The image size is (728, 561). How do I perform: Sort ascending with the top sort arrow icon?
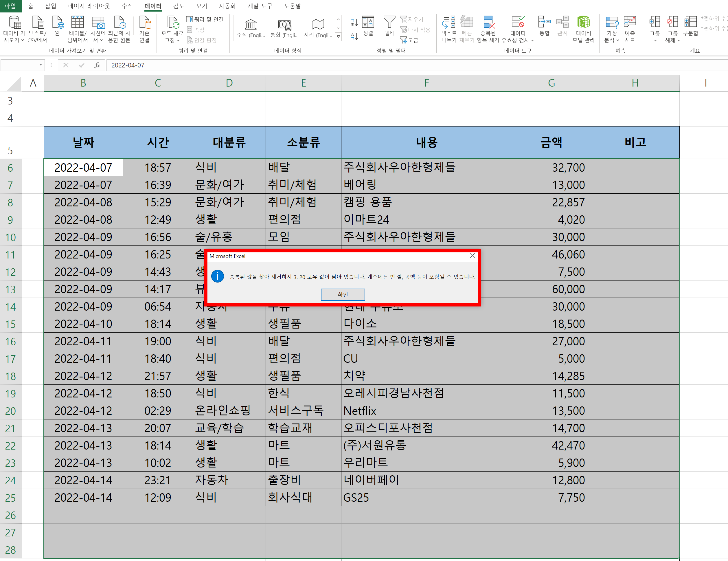[x=354, y=22]
